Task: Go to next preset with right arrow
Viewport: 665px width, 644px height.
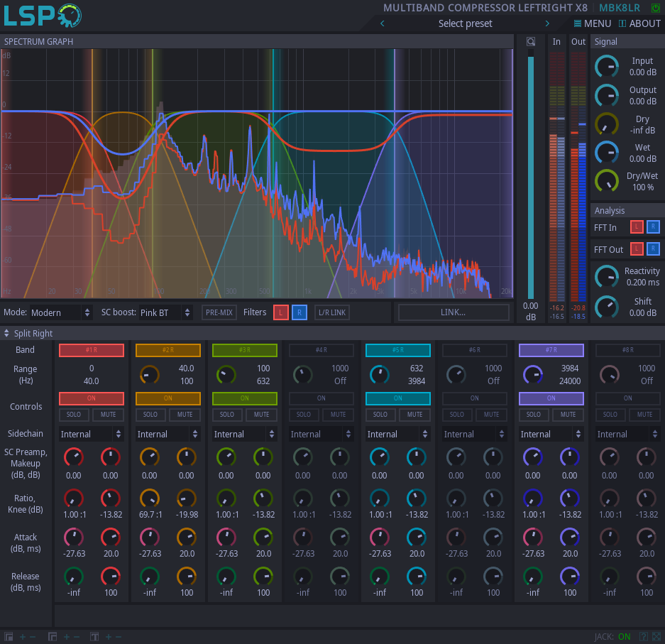Action: [547, 23]
